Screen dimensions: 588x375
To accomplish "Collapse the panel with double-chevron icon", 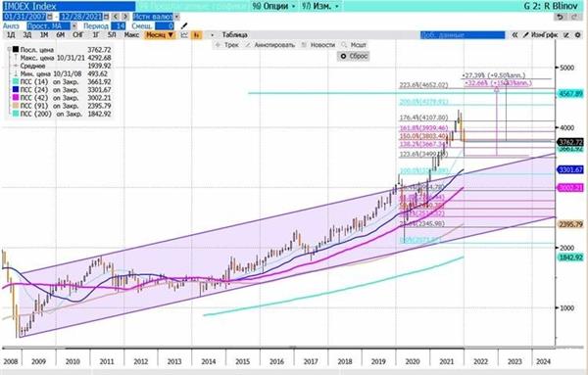I will (x=514, y=35).
